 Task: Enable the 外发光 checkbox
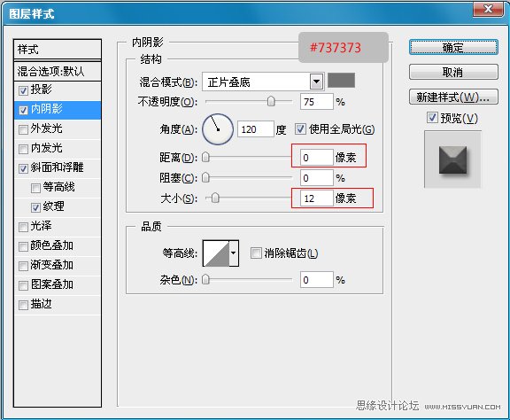tap(23, 129)
